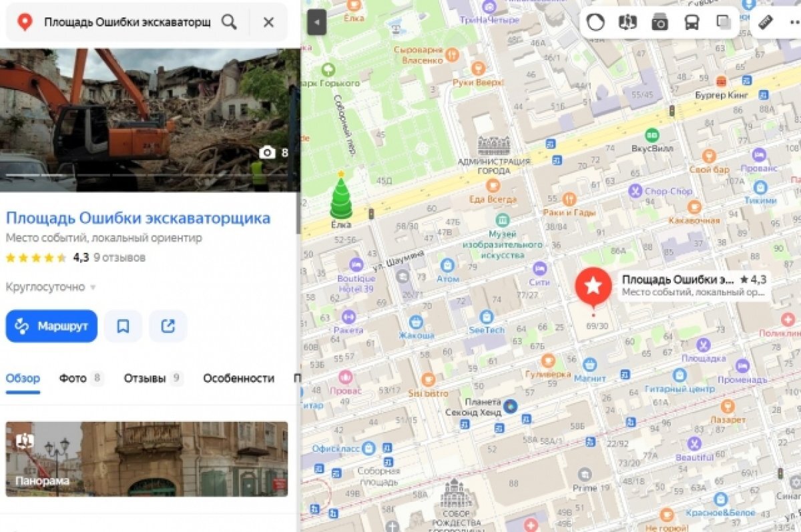Toggle the photos layer camera icon
801x532 pixels.
pyautogui.click(x=659, y=22)
